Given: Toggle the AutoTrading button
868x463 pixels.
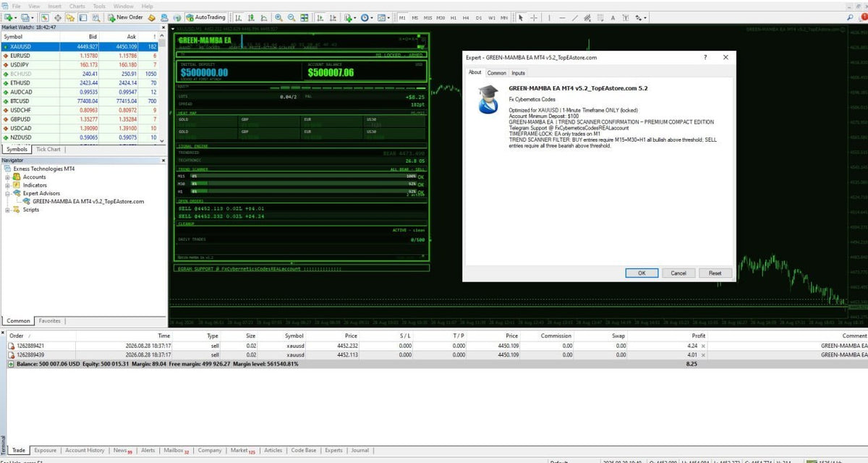Looking at the screenshot, I should [205, 17].
